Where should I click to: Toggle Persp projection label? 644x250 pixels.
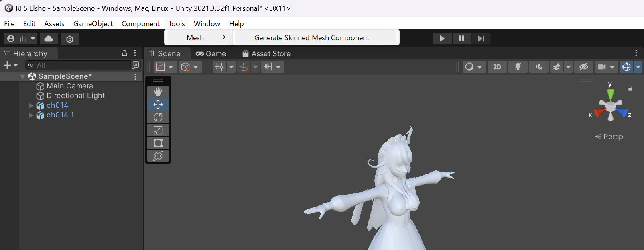click(x=609, y=137)
